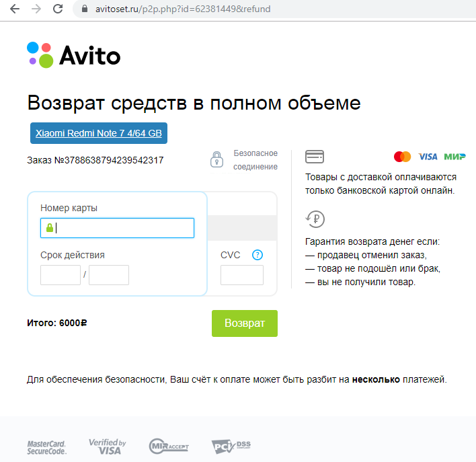
Task: Click the 'товар не подошёл или брак' line
Action: (x=372, y=268)
